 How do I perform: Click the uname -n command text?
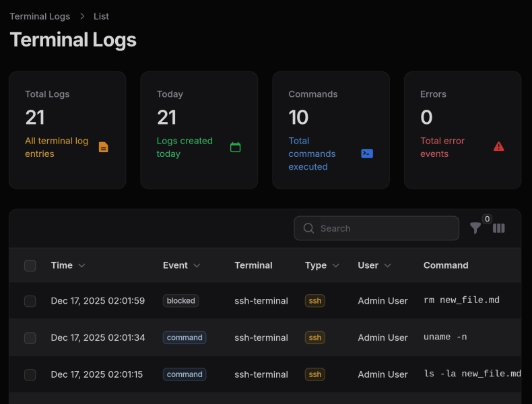tap(445, 337)
